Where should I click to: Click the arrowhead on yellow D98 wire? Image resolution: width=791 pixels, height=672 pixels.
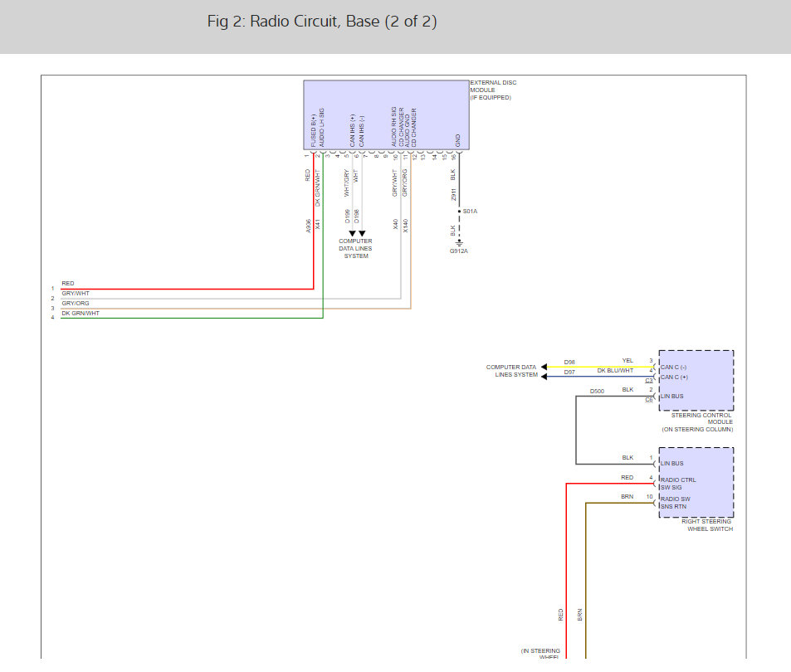click(x=544, y=367)
